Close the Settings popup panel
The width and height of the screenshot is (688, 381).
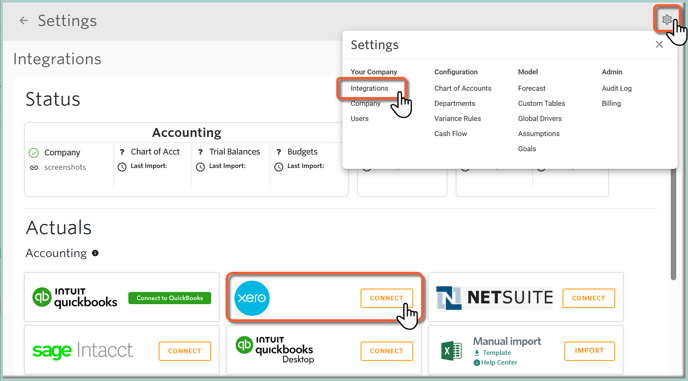click(x=659, y=44)
